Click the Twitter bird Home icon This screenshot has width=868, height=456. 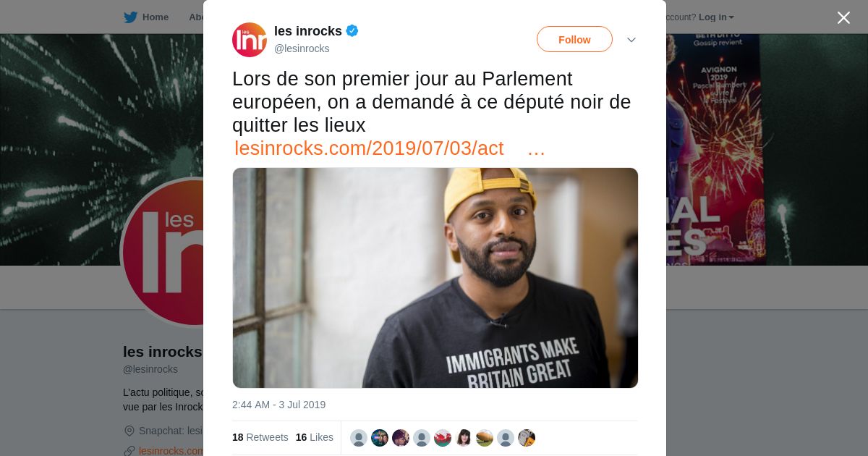coord(130,17)
